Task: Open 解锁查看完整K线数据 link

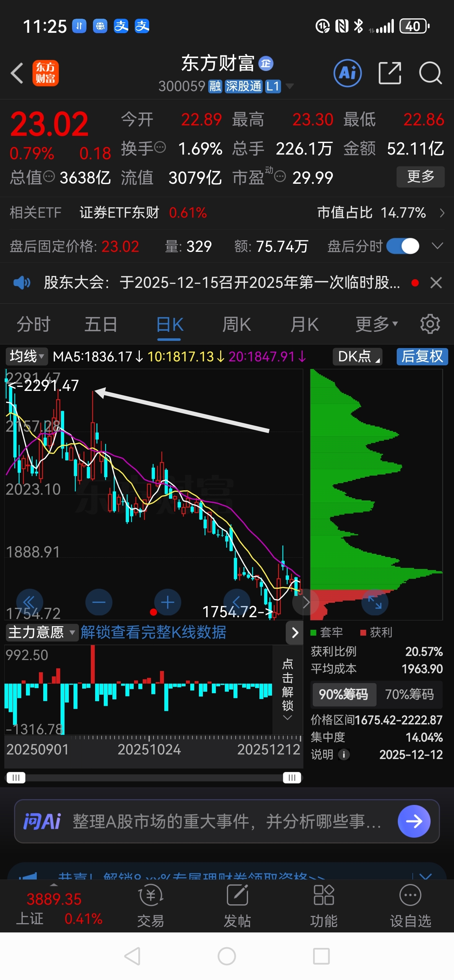Action: pos(153,633)
